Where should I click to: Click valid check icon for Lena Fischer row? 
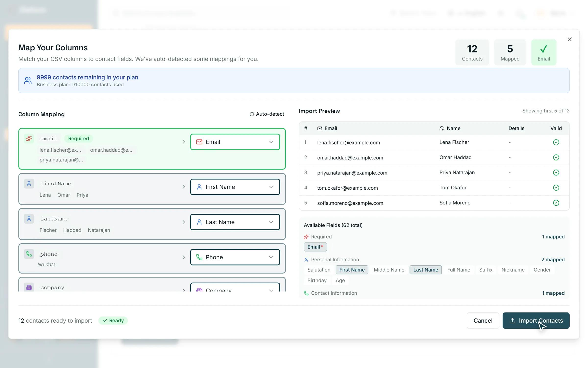pyautogui.click(x=556, y=142)
